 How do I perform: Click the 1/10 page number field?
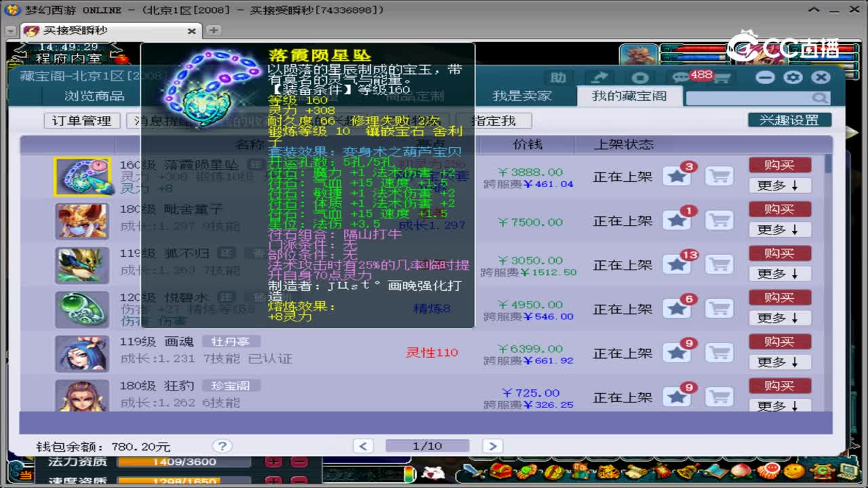click(427, 446)
